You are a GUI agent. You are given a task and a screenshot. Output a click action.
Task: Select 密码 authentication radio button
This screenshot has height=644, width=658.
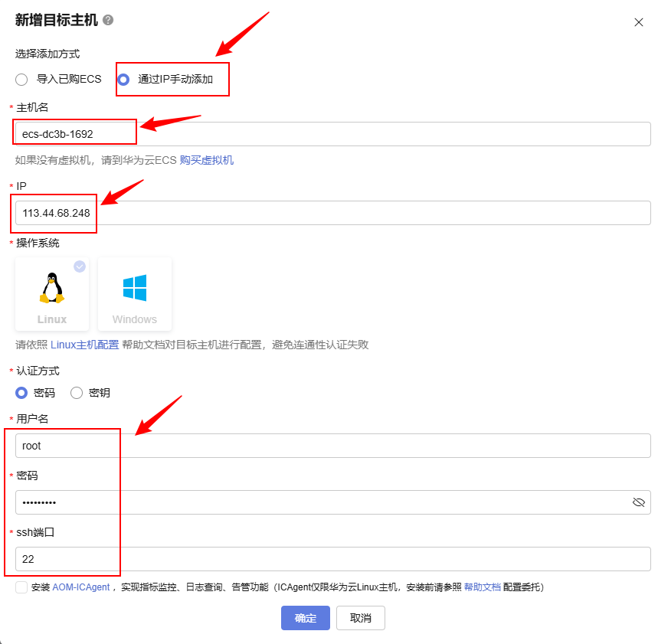(21, 393)
